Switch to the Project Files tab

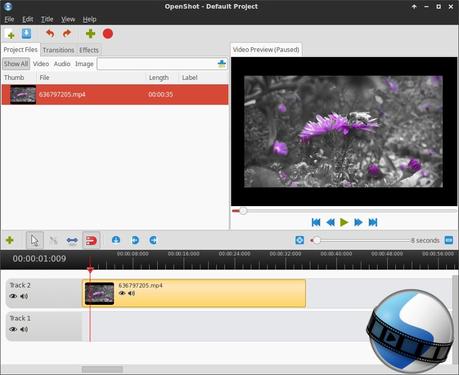(20, 50)
